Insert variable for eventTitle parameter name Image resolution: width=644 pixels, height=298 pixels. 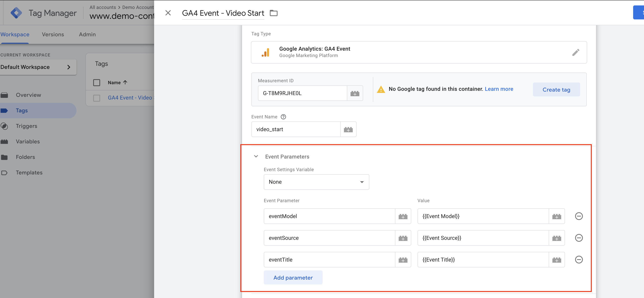pos(403,260)
